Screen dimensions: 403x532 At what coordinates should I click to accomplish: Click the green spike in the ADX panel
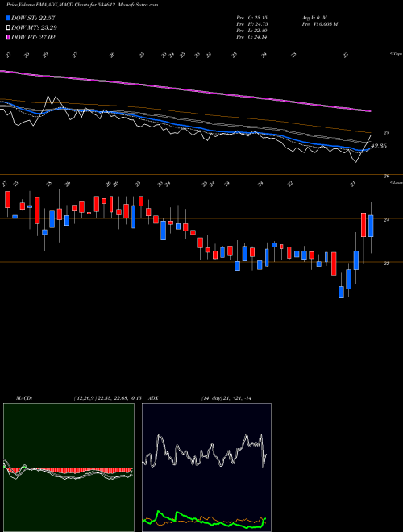157,515
